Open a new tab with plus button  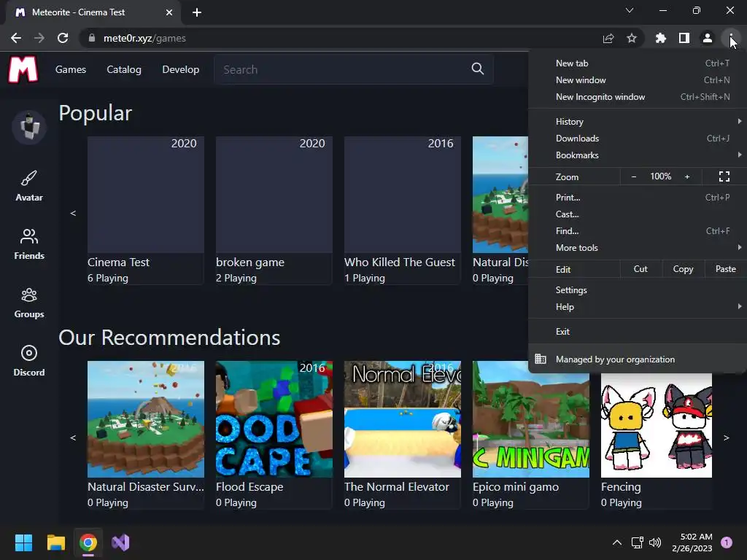tap(197, 12)
